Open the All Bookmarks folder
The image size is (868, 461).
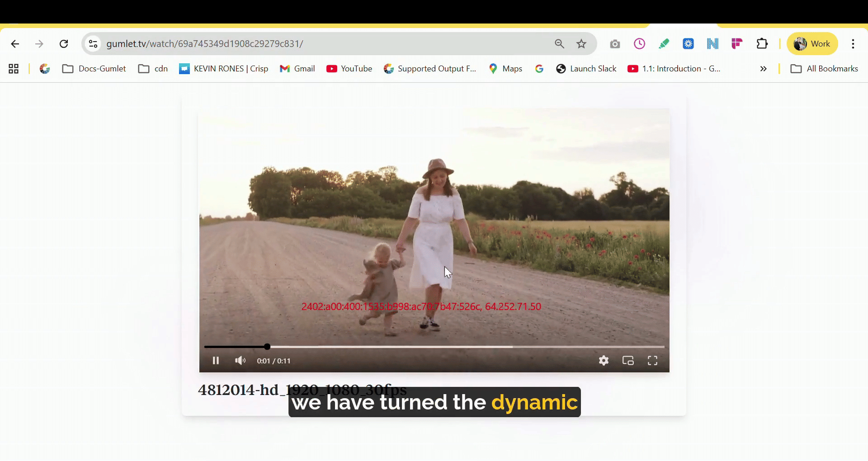pos(824,69)
